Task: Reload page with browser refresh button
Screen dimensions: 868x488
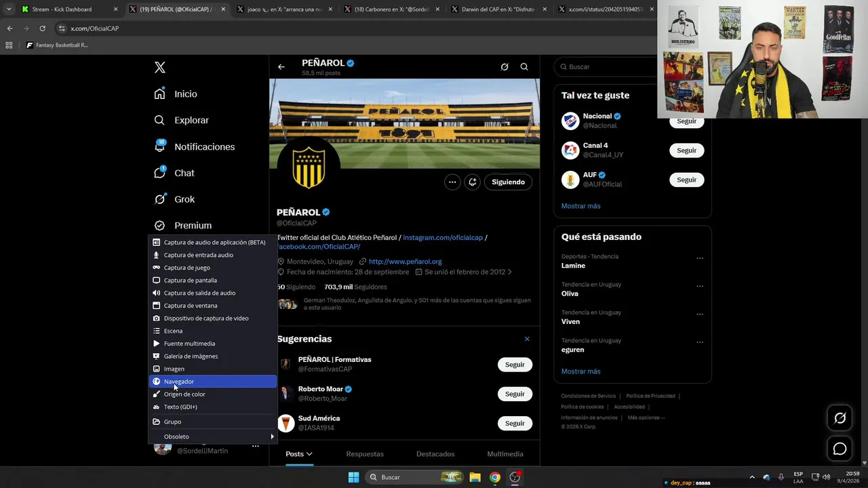Action: 42,28
